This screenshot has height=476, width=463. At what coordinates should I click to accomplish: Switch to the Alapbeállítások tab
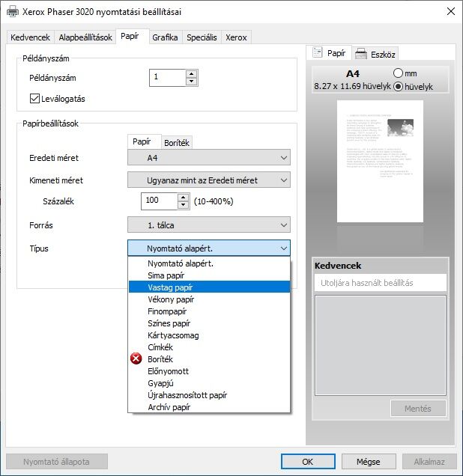coord(85,37)
